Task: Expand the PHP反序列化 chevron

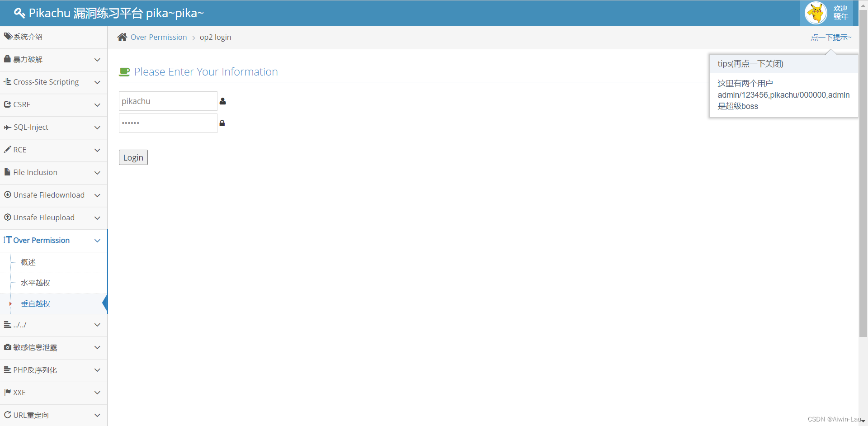Action: pyautogui.click(x=97, y=370)
